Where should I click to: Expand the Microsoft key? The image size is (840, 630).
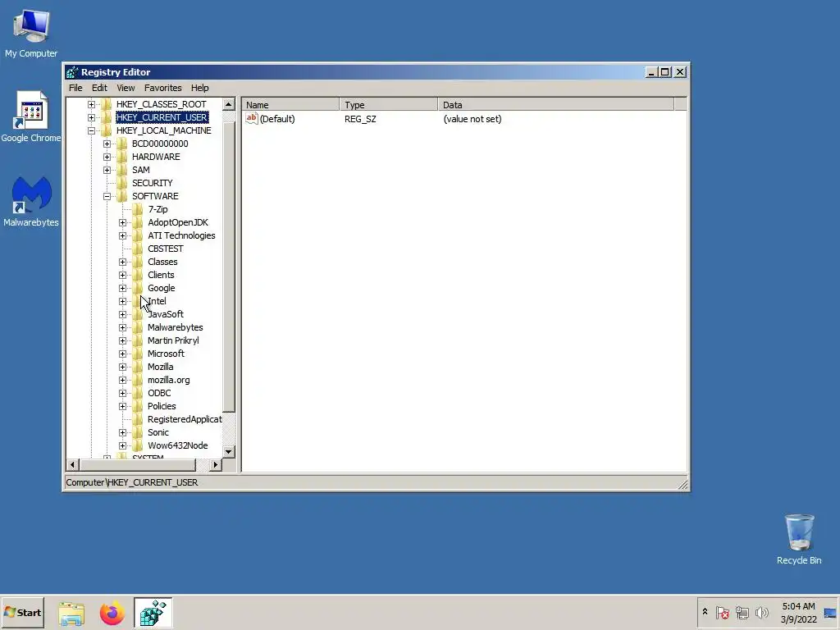click(x=123, y=354)
